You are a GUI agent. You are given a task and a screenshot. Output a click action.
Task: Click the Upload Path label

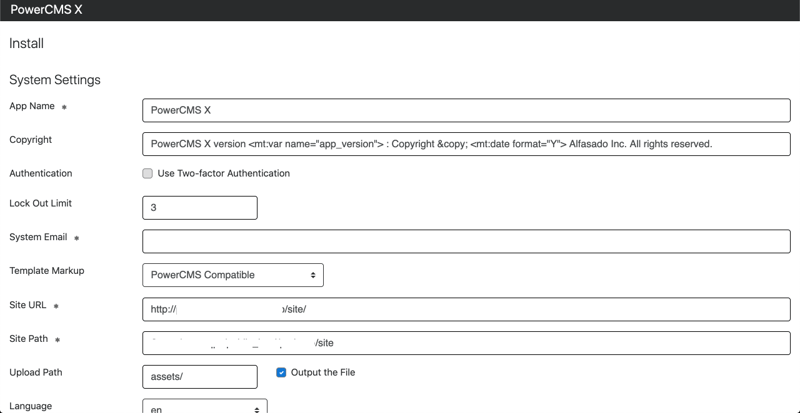click(x=36, y=373)
